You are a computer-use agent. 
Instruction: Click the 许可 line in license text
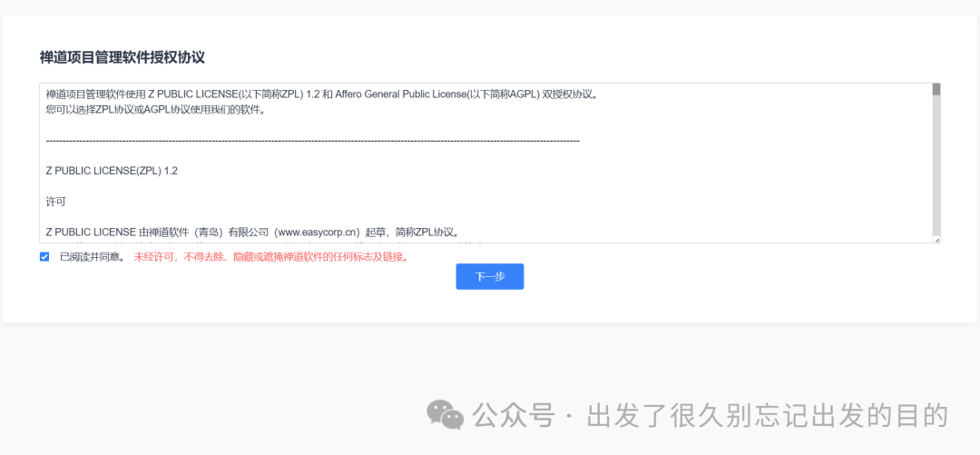click(x=55, y=202)
